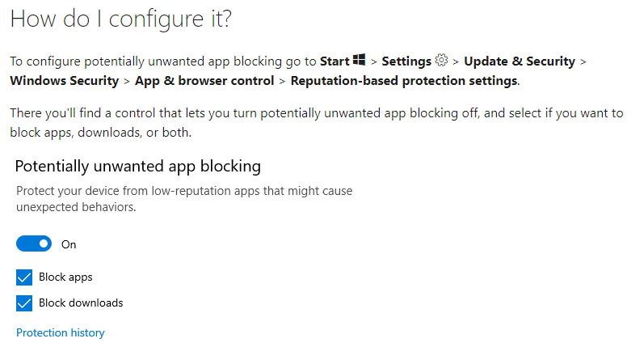Open the Protection history link
The height and width of the screenshot is (347, 644).
click(61, 332)
